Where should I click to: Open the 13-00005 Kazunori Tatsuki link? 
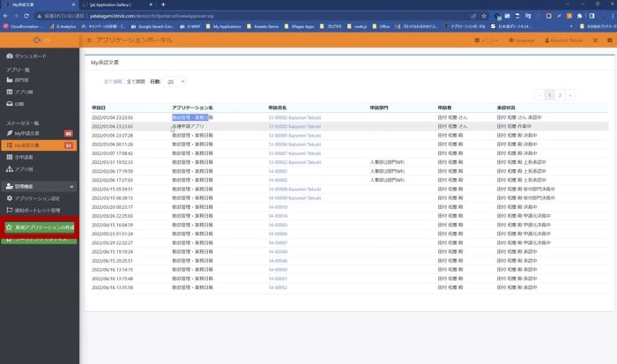click(x=294, y=136)
